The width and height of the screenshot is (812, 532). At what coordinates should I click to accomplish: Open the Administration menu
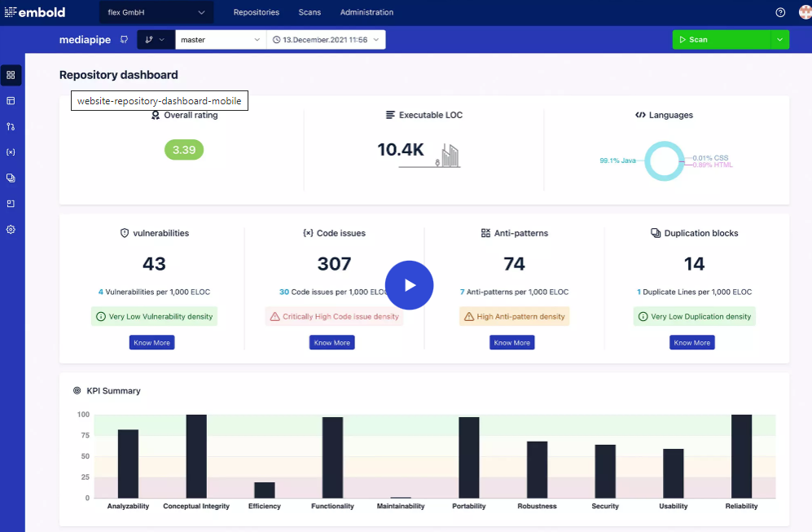coord(366,12)
